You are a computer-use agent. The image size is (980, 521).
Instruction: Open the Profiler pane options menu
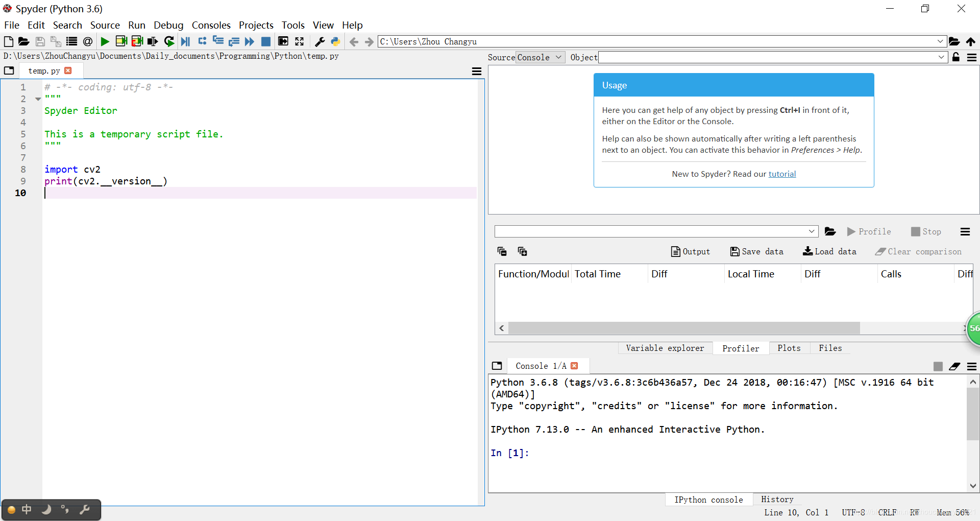[x=965, y=232]
